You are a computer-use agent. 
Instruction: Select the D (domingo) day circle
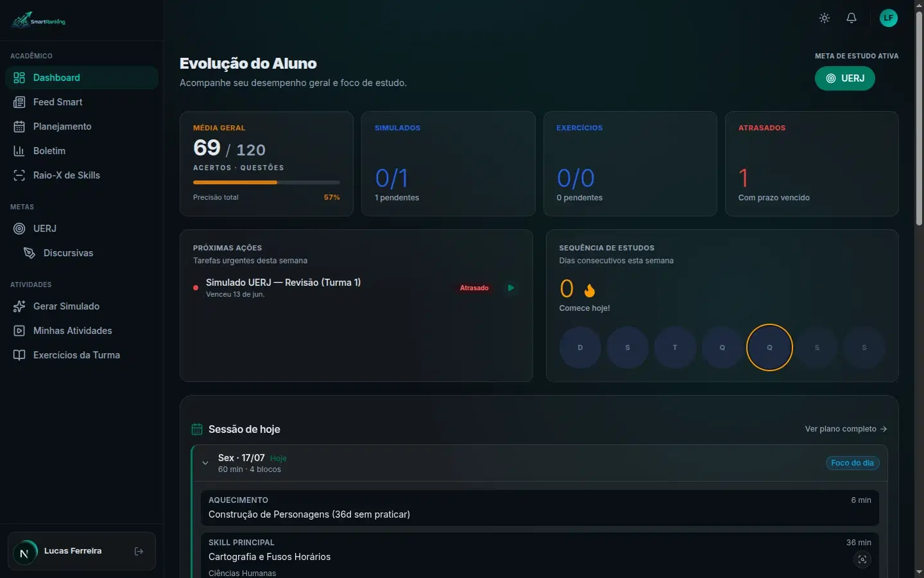(x=580, y=347)
